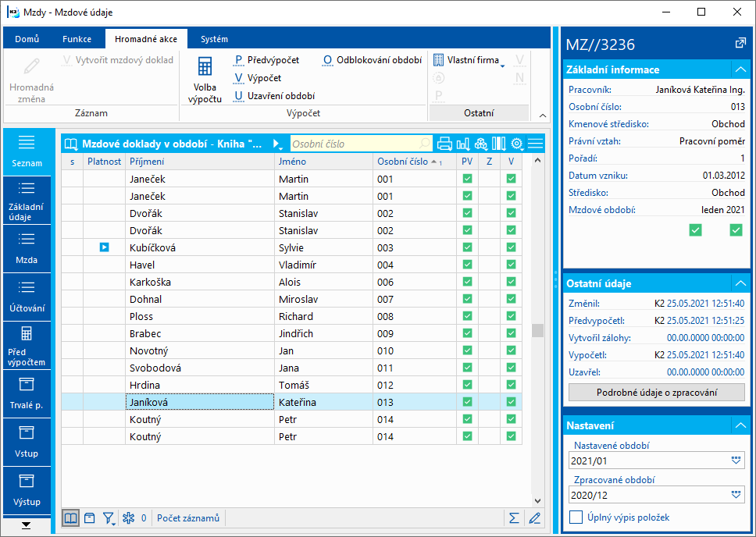Switch to the Funkce ribbon tab
The width and height of the screenshot is (756, 537).
click(x=77, y=39)
